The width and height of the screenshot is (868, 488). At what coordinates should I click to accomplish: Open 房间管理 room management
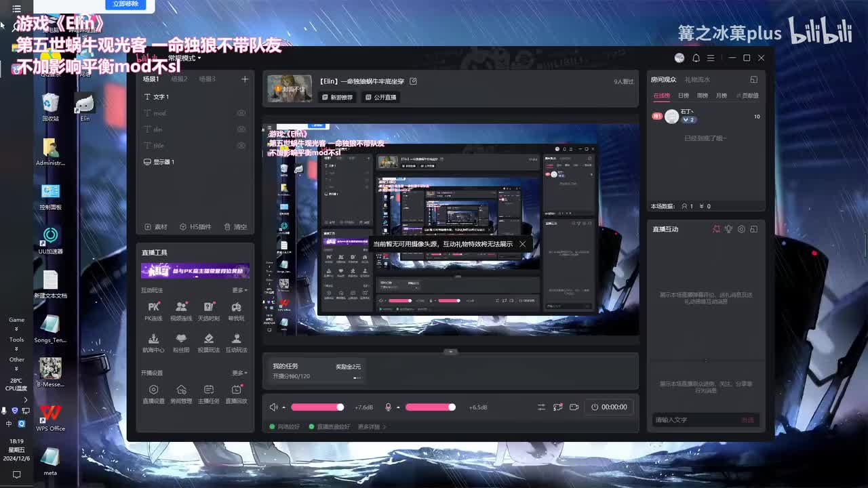click(x=181, y=394)
